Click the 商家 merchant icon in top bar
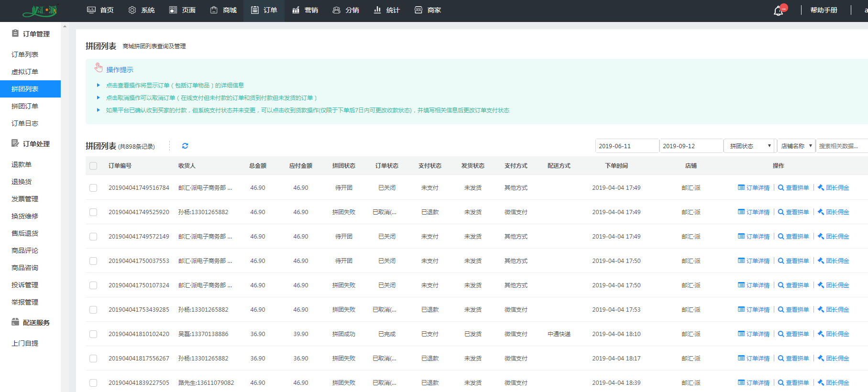This screenshot has height=392, width=868. coord(418,10)
